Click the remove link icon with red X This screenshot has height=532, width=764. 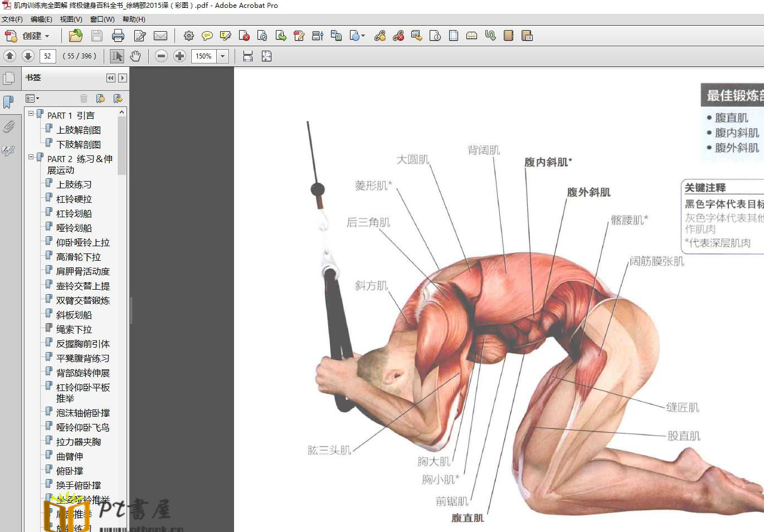(x=398, y=36)
